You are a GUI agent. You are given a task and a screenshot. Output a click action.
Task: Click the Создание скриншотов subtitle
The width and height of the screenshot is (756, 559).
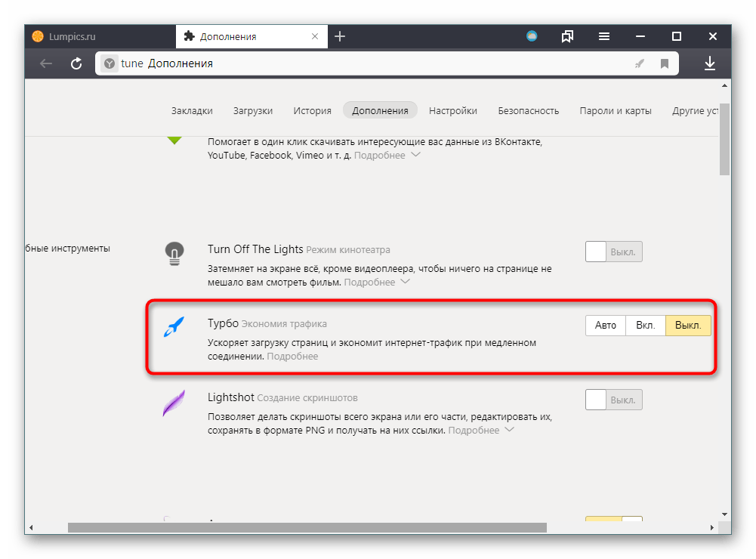tap(307, 398)
